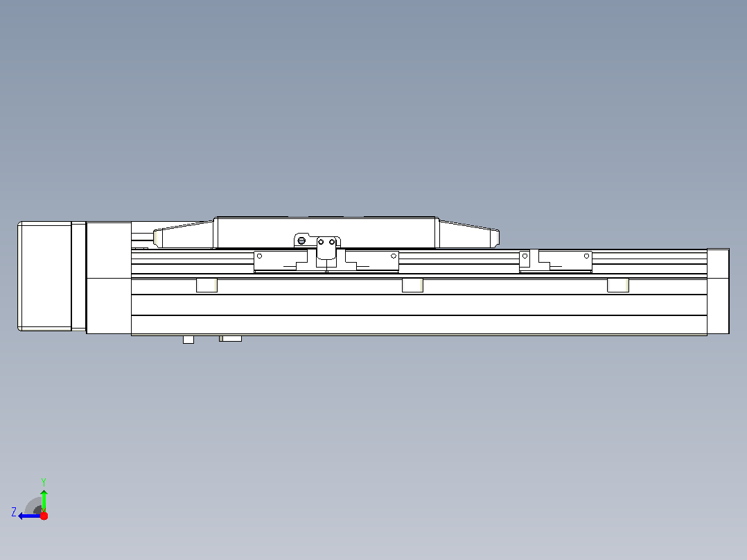747x560 pixels.
Task: Click the leftmost rectangular tab under the rail
Action: pyautogui.click(x=206, y=285)
